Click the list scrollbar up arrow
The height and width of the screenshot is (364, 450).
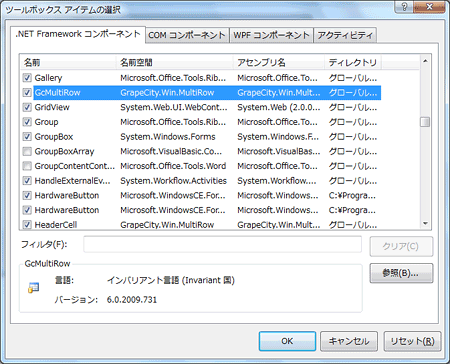[x=425, y=61]
